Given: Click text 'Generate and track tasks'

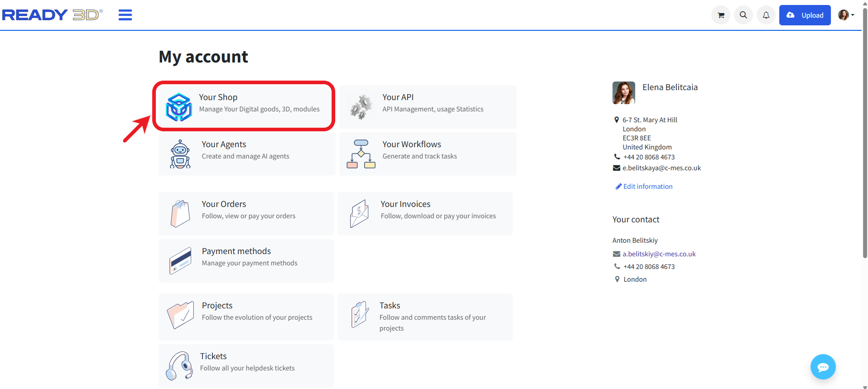Looking at the screenshot, I should point(420,156).
